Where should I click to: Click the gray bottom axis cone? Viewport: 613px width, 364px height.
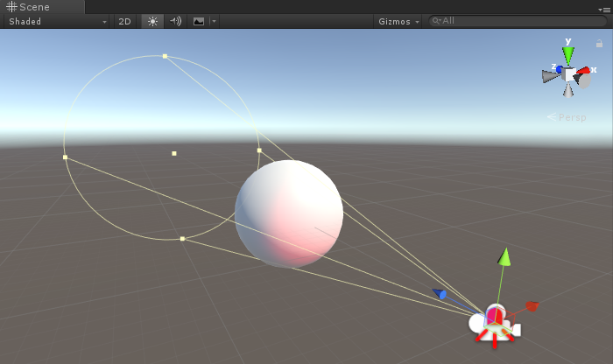pos(568,91)
